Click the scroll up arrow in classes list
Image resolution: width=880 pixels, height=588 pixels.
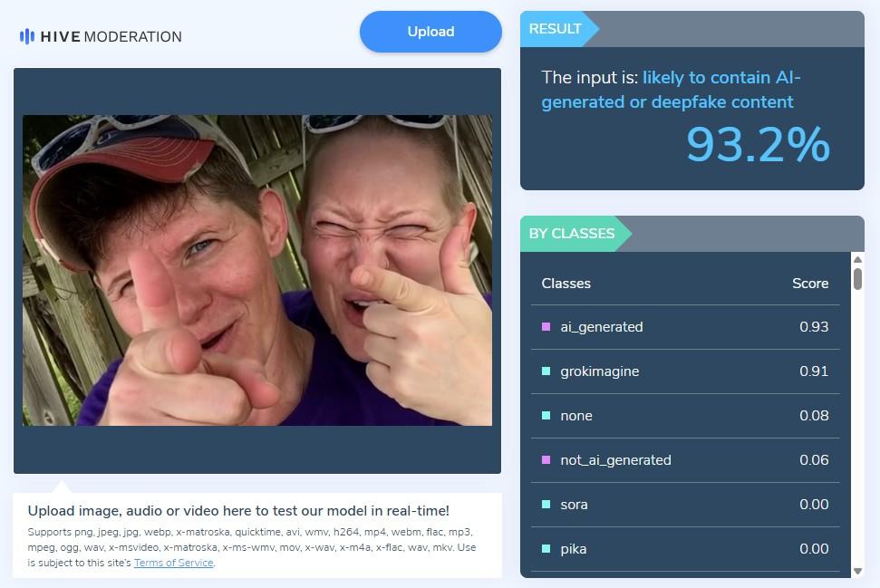tap(857, 259)
